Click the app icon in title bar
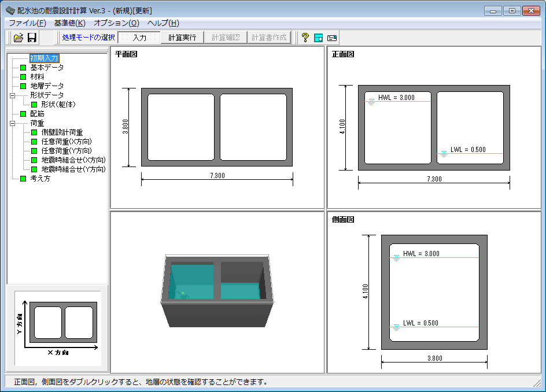The image size is (546, 392). click(10, 10)
